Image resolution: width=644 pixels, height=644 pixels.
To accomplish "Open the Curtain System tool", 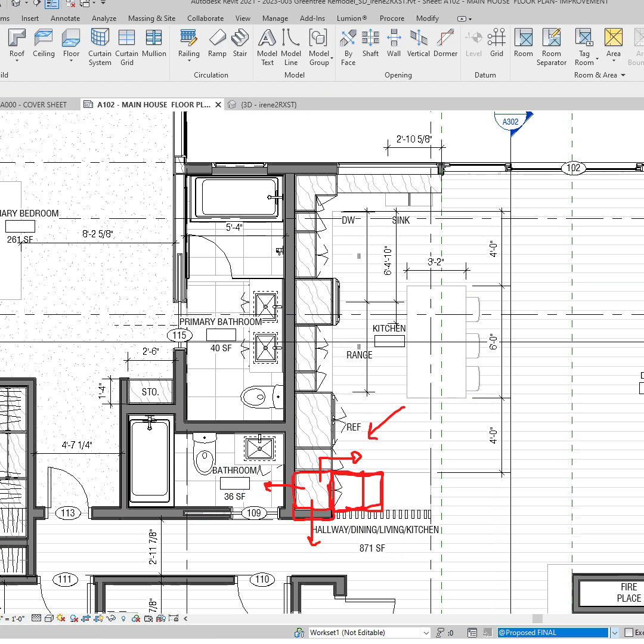I will tap(100, 45).
